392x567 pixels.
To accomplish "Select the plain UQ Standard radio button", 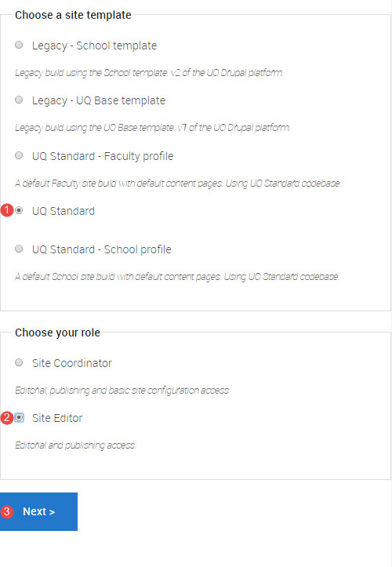I will [x=19, y=210].
